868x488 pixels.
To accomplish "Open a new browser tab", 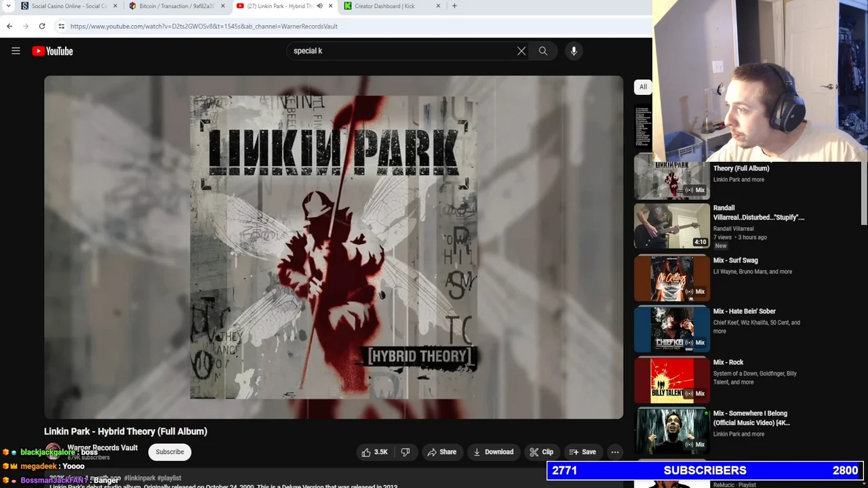I will [x=454, y=6].
